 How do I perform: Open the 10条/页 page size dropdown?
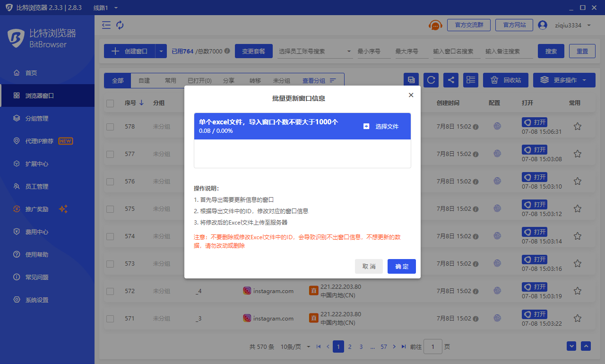pyautogui.click(x=295, y=347)
